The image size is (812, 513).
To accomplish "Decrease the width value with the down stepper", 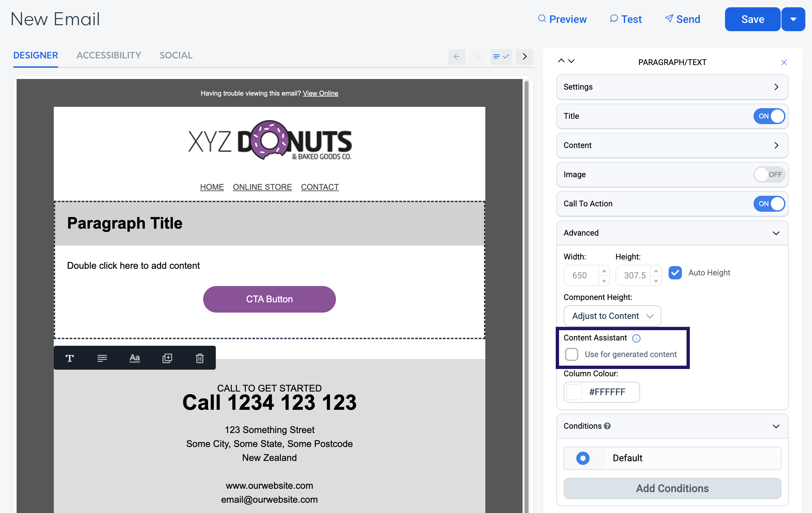I will 604,281.
